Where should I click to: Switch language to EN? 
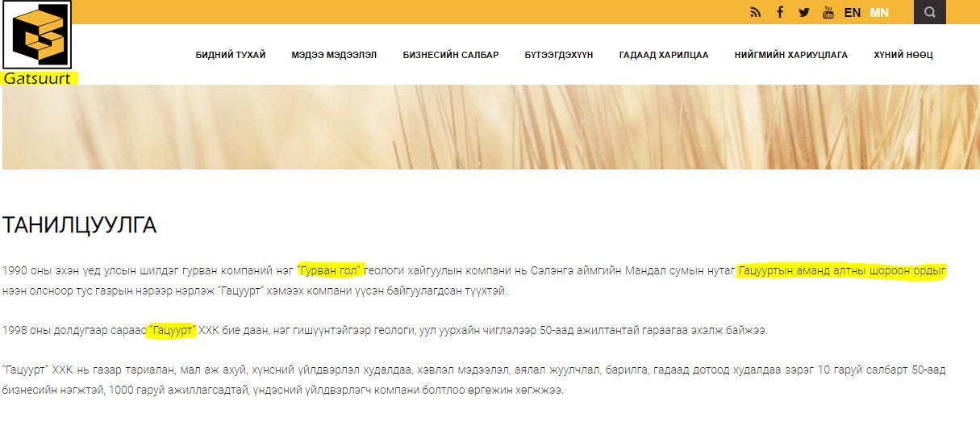853,13
